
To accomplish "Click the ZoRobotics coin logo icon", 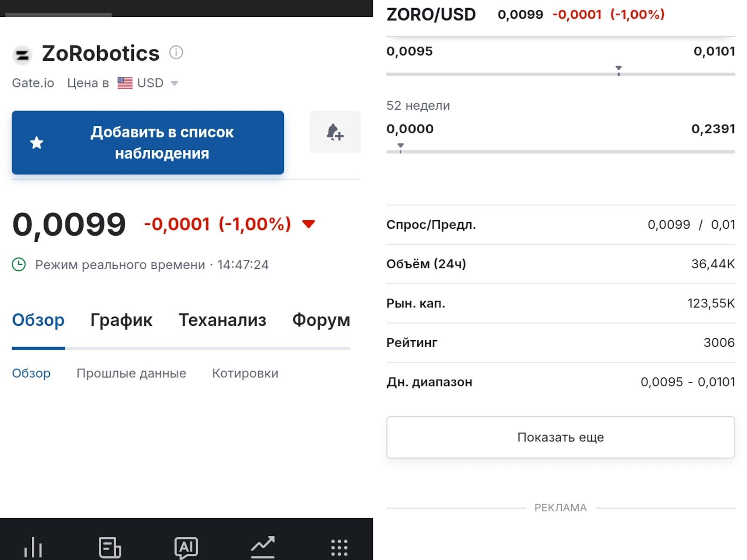I will click(22, 55).
